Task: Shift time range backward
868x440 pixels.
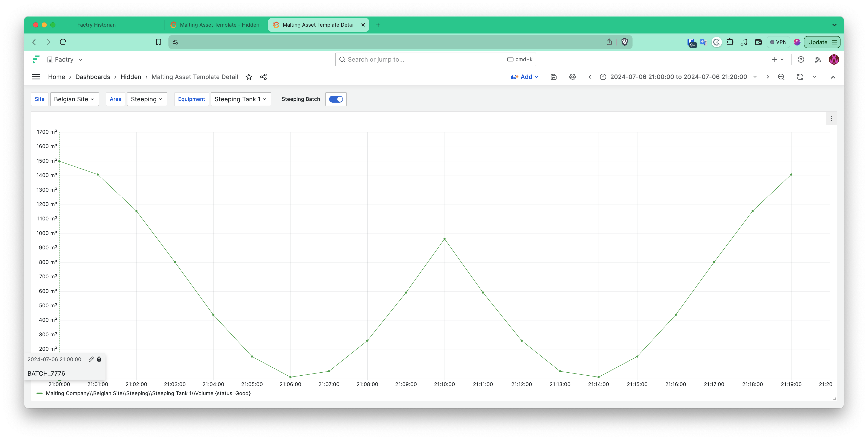Action: tap(590, 77)
